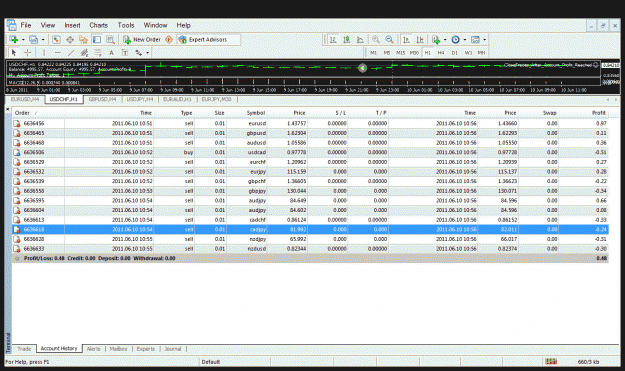Select order 6636633 nzdusd row
This screenshot has width=625, height=371.
(x=310, y=249)
